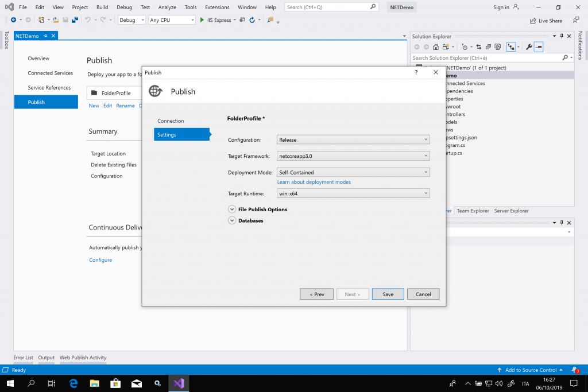Follow the Learn about deployment modes link
This screenshot has height=392, width=588.
click(314, 182)
